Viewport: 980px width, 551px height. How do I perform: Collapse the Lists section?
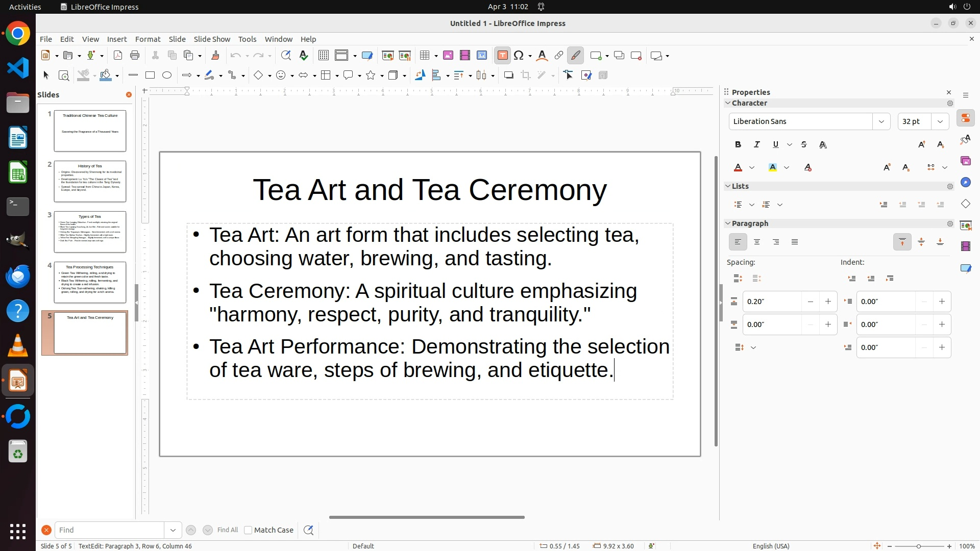[728, 186]
